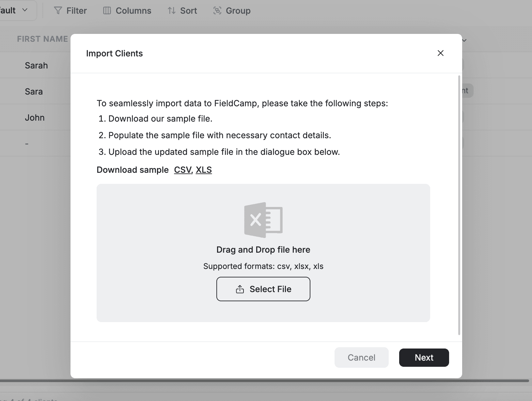The height and width of the screenshot is (401, 532).
Task: Proceed with the Next button
Action: [x=424, y=358]
